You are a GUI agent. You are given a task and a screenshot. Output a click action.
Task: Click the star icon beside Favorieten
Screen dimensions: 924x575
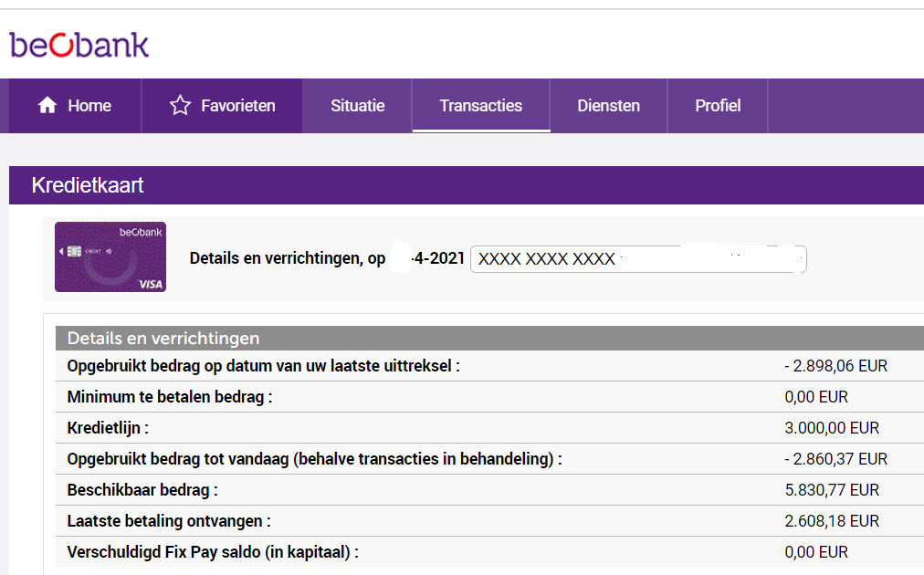click(x=180, y=106)
